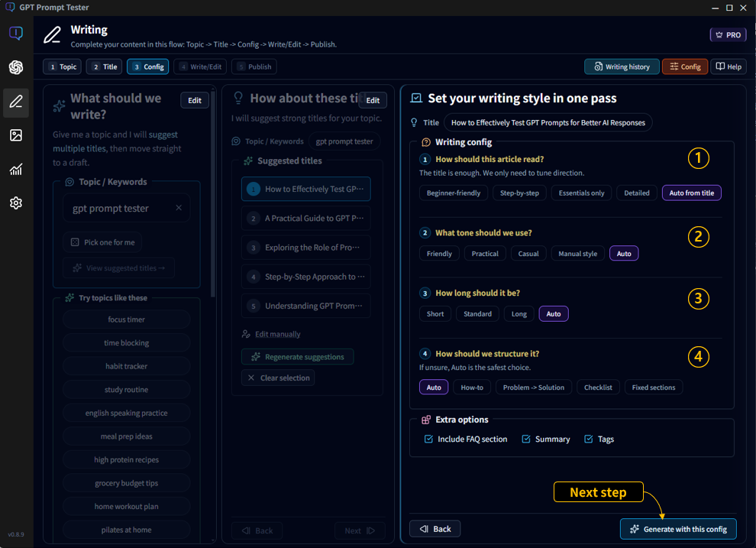Open the image generation sidebar icon
The image size is (756, 548).
click(15, 135)
